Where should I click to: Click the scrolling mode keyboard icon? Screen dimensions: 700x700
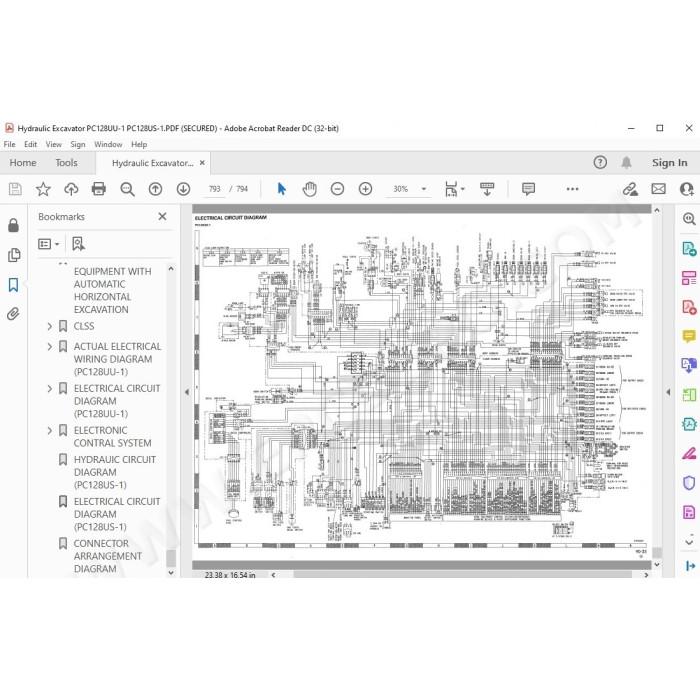point(487,189)
